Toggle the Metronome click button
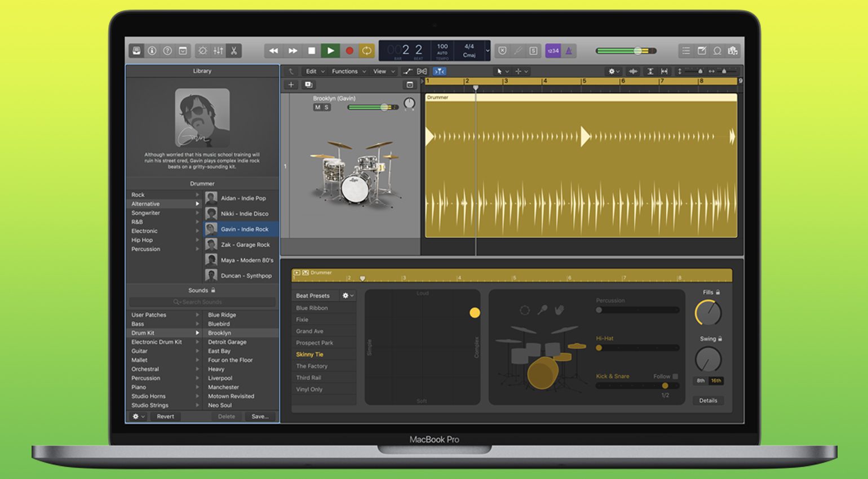The height and width of the screenshot is (479, 868). pos(569,51)
